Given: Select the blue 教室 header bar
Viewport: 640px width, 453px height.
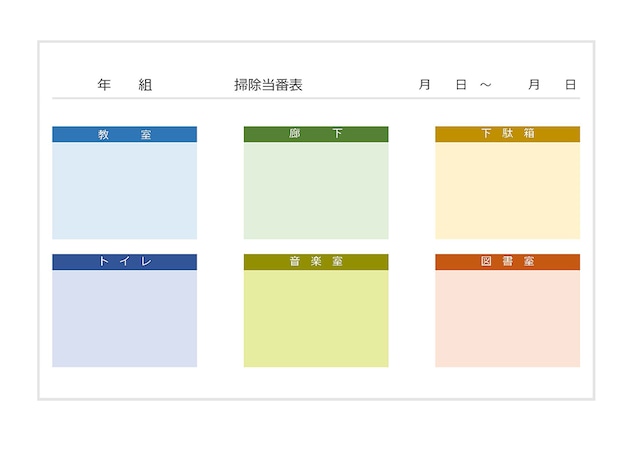Looking at the screenshot, I should [124, 134].
